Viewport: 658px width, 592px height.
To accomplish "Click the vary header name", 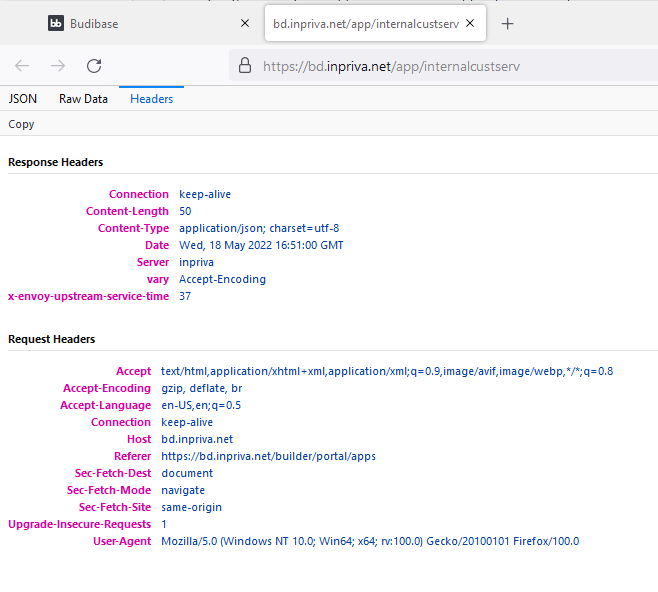I will [158, 279].
